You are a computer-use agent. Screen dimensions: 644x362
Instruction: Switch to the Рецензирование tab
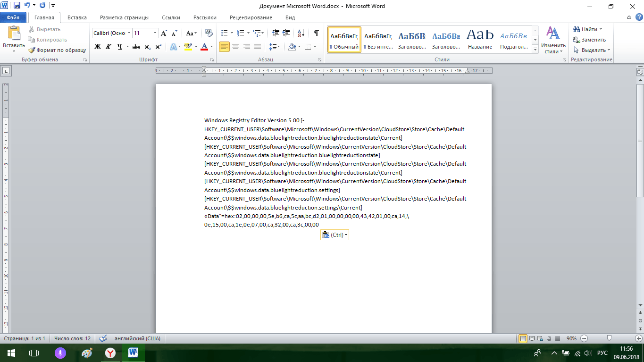coord(251,17)
